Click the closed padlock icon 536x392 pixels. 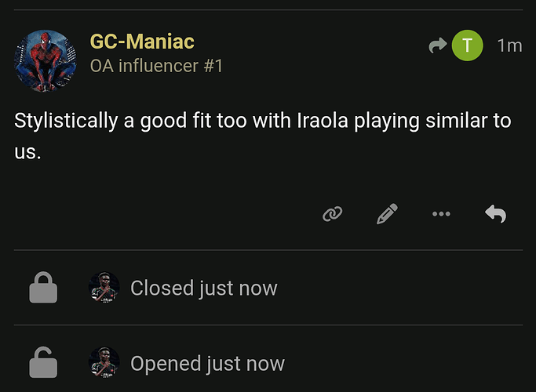point(43,288)
